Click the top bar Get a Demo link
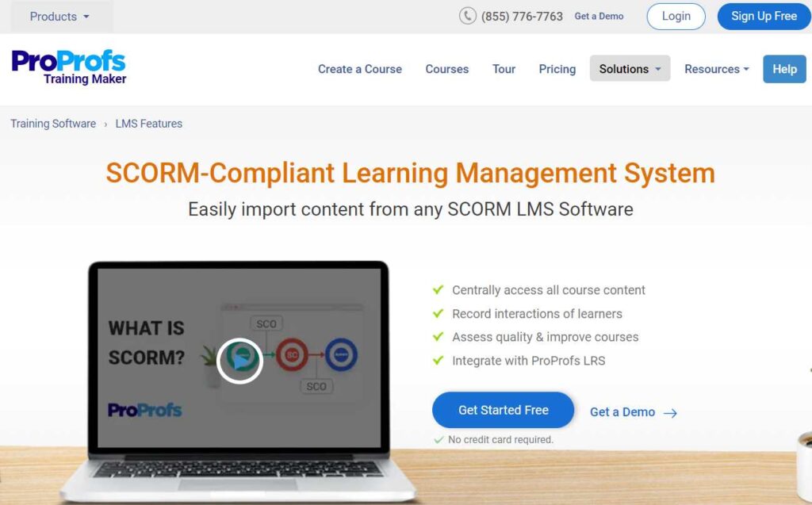Viewport: 812px width, 505px height. (599, 16)
